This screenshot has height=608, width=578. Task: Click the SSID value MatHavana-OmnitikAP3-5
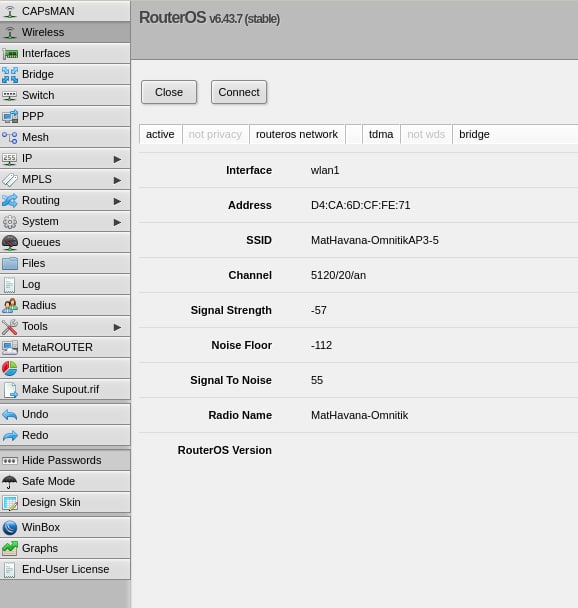pos(375,240)
